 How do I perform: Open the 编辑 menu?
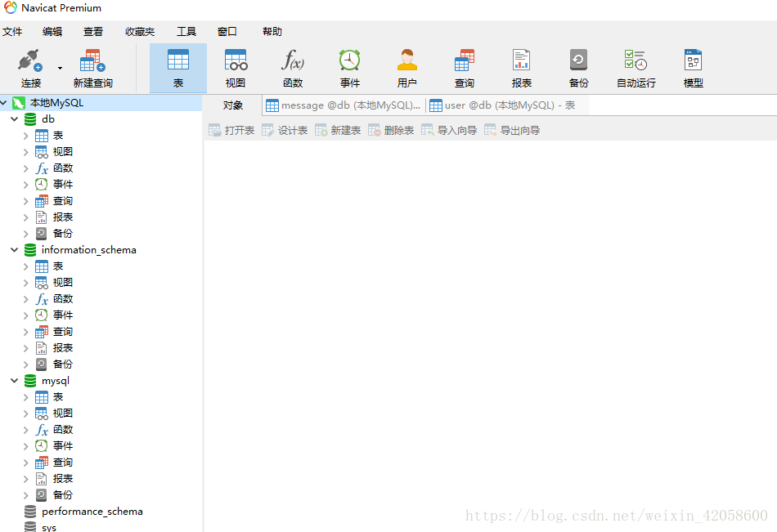[x=52, y=32]
